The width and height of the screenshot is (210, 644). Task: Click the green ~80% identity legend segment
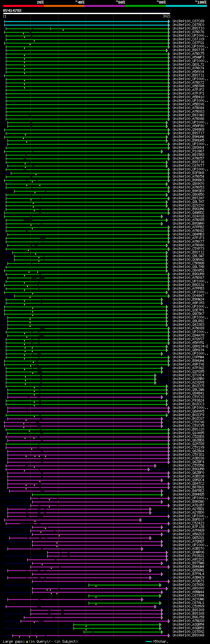pyautogui.click(x=146, y=6)
